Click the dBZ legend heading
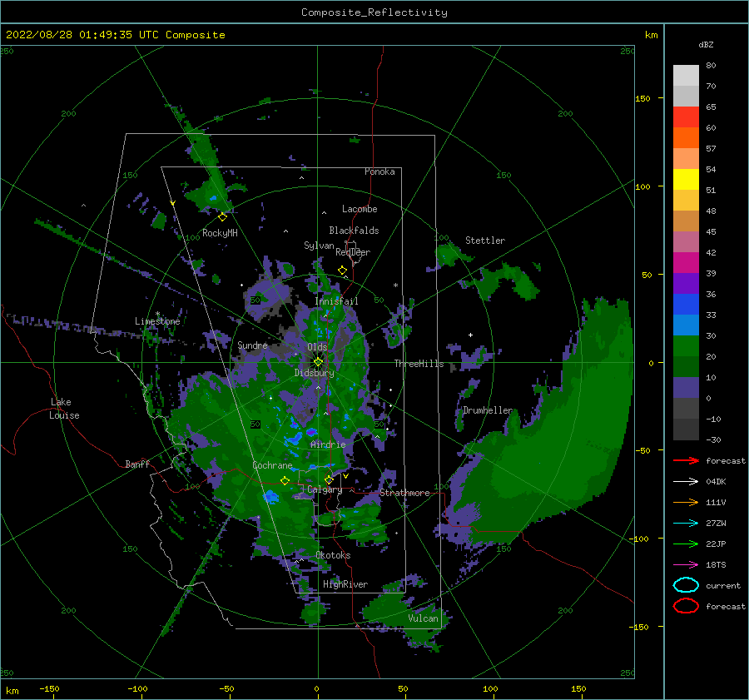 tap(706, 44)
